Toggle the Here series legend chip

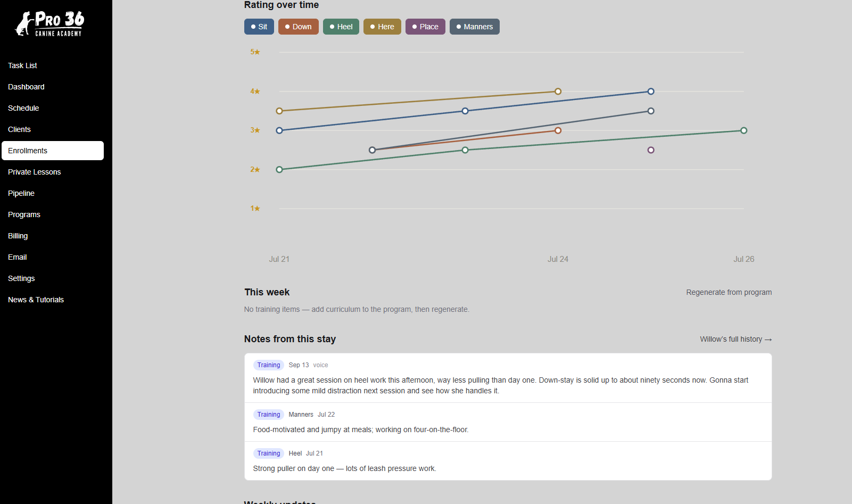(382, 27)
